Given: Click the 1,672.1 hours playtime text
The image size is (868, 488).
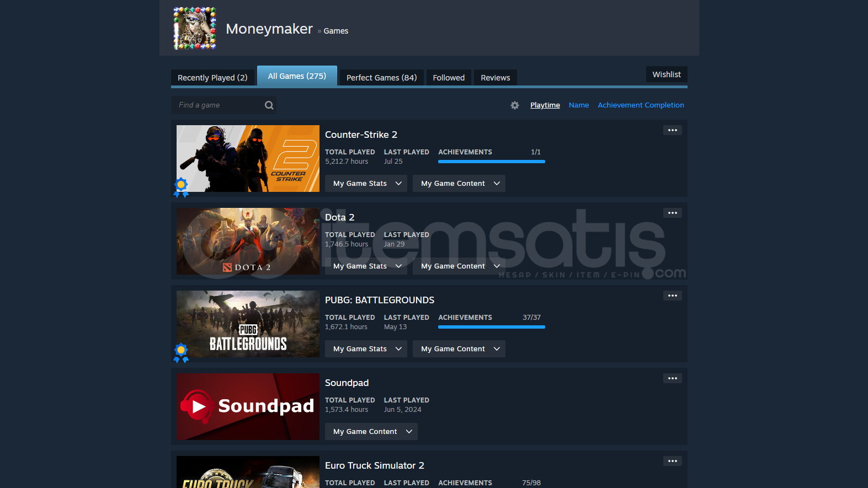Looking at the screenshot, I should pyautogui.click(x=346, y=327).
